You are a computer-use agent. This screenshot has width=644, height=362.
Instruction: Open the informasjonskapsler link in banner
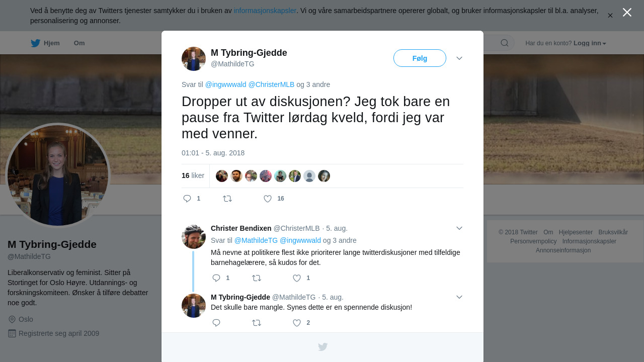265,11
